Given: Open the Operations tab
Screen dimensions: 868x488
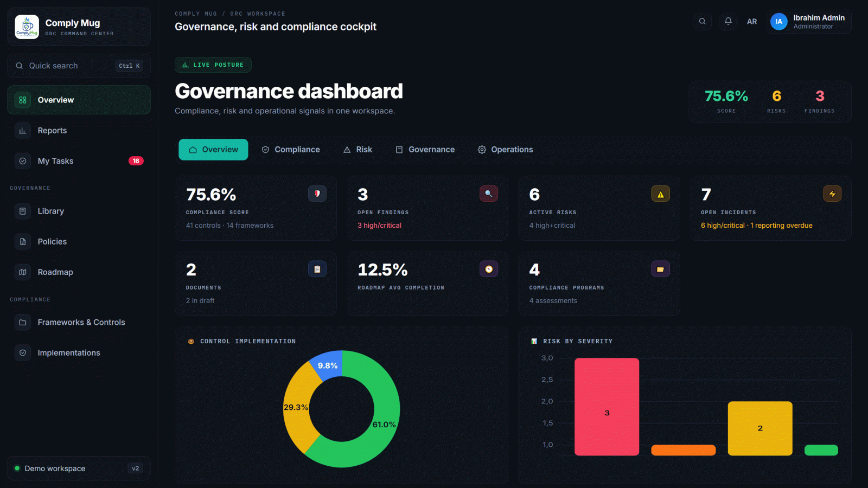Looking at the screenshot, I should click(x=506, y=150).
